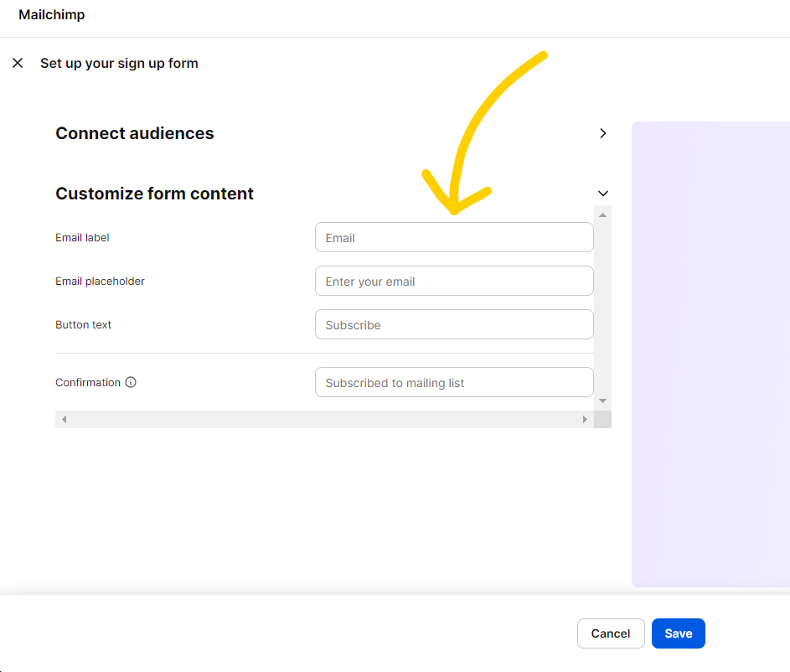This screenshot has width=790, height=672.
Task: Click the Confirmation label text
Action: click(88, 382)
